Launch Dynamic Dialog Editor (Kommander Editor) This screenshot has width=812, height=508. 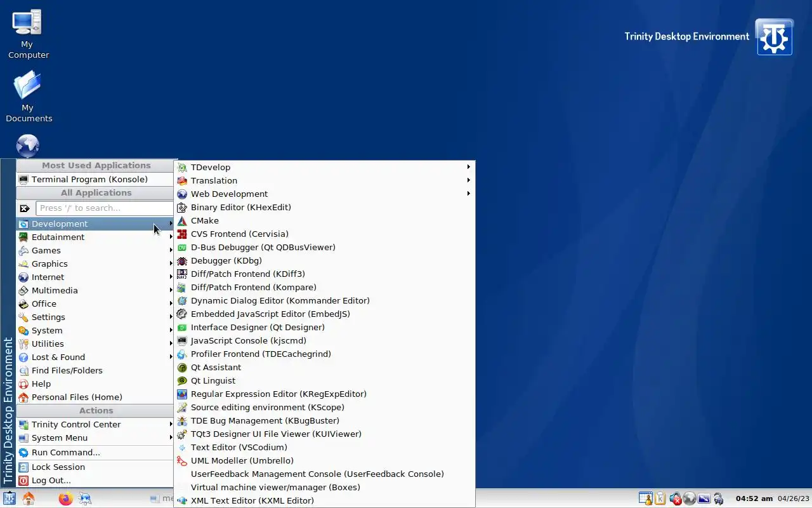324,300
